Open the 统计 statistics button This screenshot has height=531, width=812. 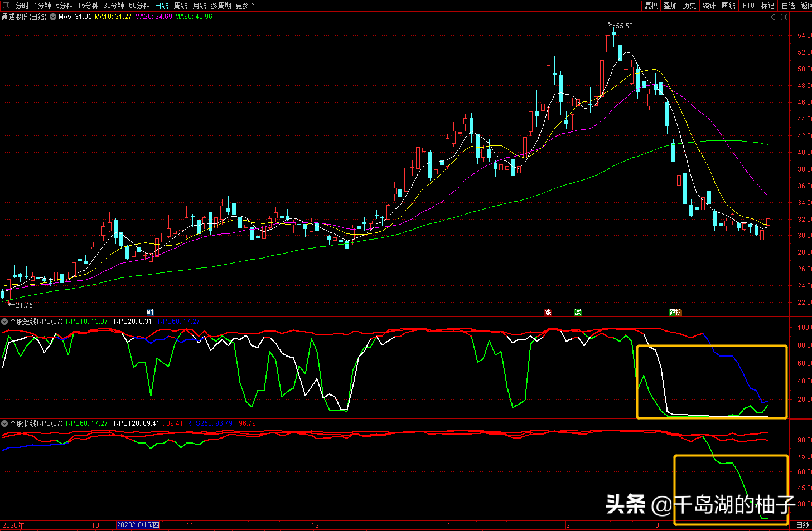pos(709,6)
